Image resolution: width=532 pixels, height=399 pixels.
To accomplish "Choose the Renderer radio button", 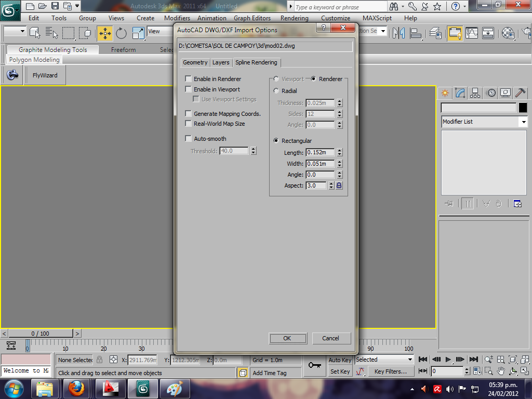I will click(313, 79).
